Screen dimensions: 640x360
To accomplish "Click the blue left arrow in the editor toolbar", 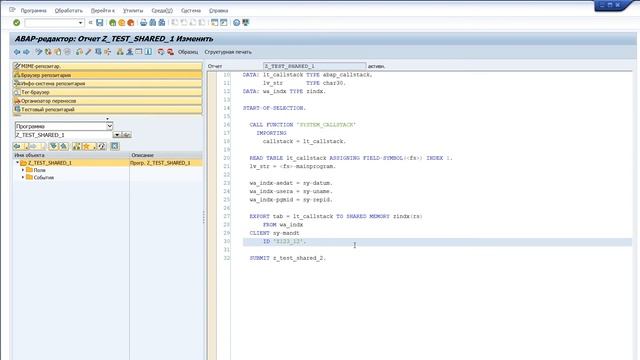I will point(17,52).
